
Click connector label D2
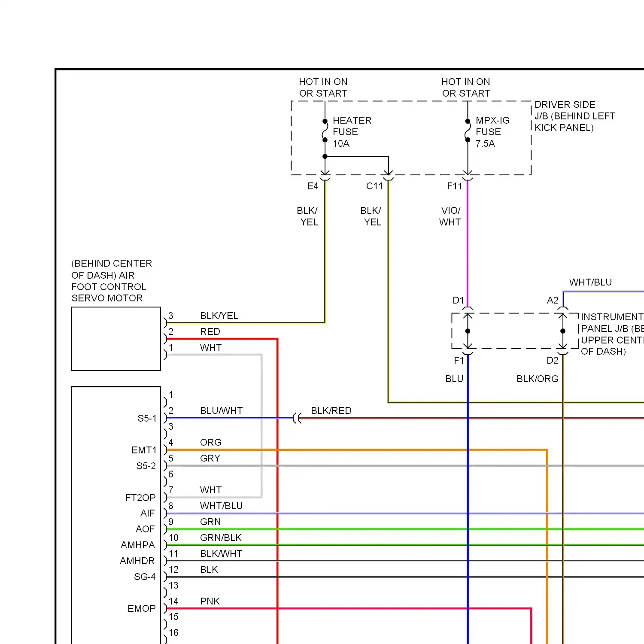[553, 360]
